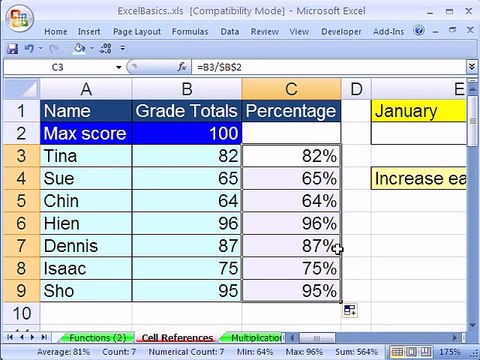Open the Review ribbon tab

point(265,32)
